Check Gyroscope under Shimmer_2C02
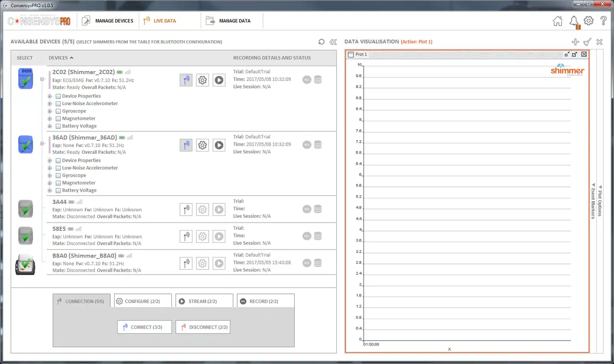 [58, 111]
